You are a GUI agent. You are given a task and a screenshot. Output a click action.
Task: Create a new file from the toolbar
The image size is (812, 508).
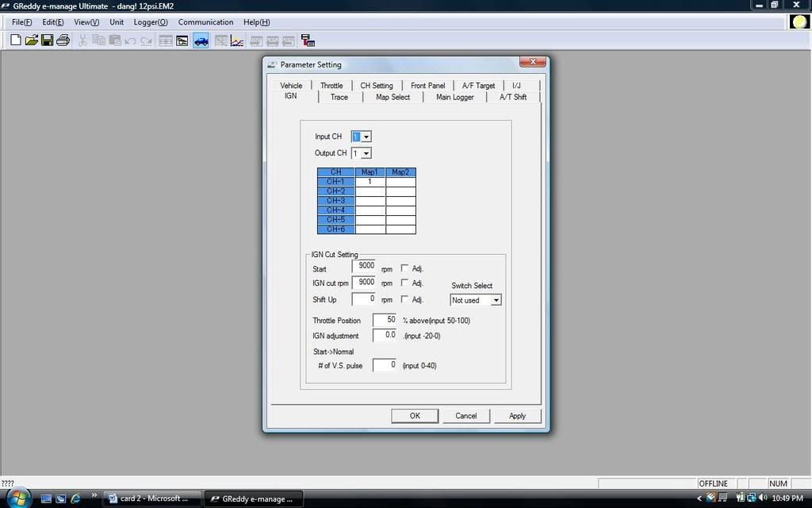pos(16,40)
